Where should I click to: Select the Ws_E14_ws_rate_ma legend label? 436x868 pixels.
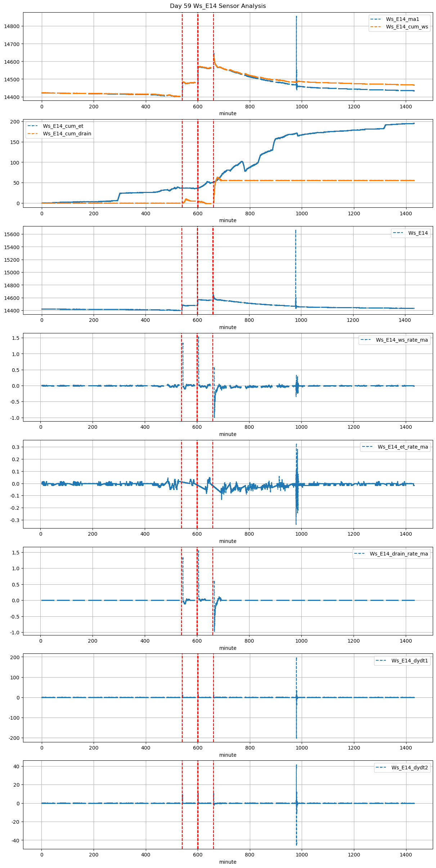[402, 340]
